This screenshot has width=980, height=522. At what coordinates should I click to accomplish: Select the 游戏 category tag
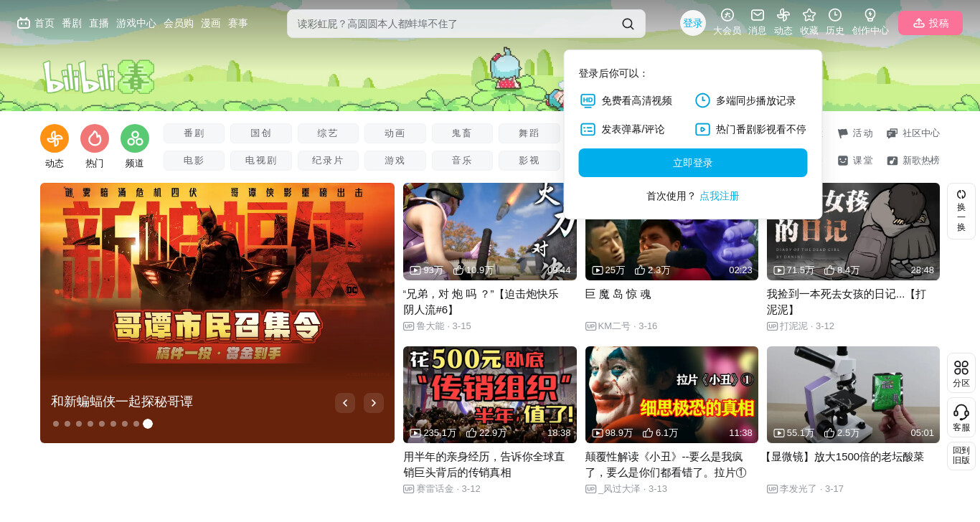(x=395, y=161)
